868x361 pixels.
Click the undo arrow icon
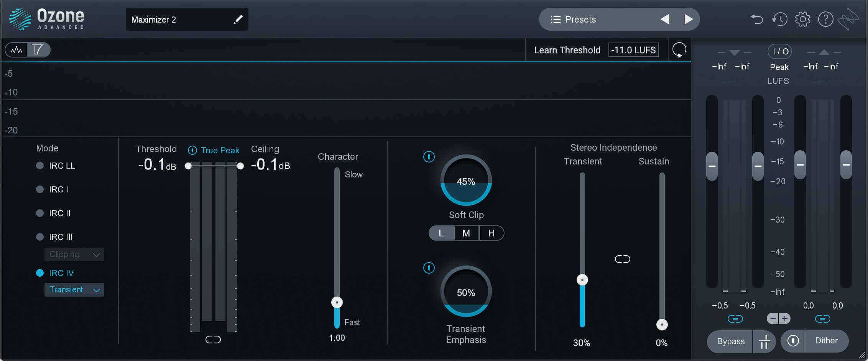coord(756,19)
